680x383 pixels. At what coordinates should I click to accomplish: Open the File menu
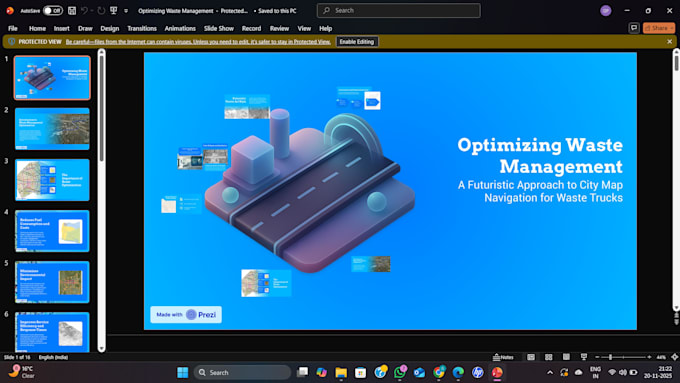[13, 28]
